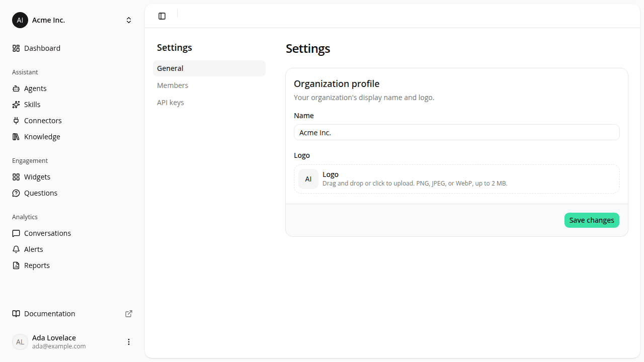Click the Questions label in sidebar
Image resolution: width=644 pixels, height=362 pixels.
click(x=41, y=193)
